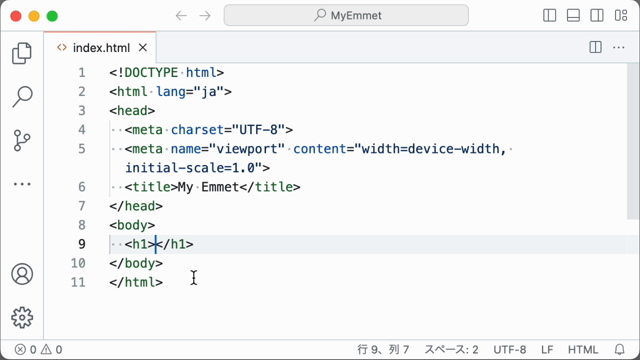Select encoding via UTF-8 status item
The width and height of the screenshot is (640, 360).
(x=509, y=349)
